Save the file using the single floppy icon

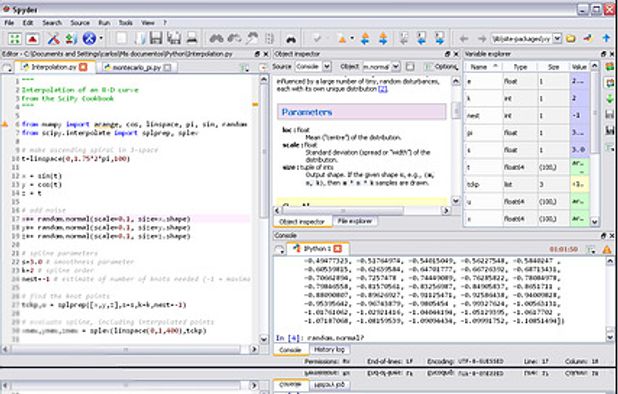click(x=156, y=38)
